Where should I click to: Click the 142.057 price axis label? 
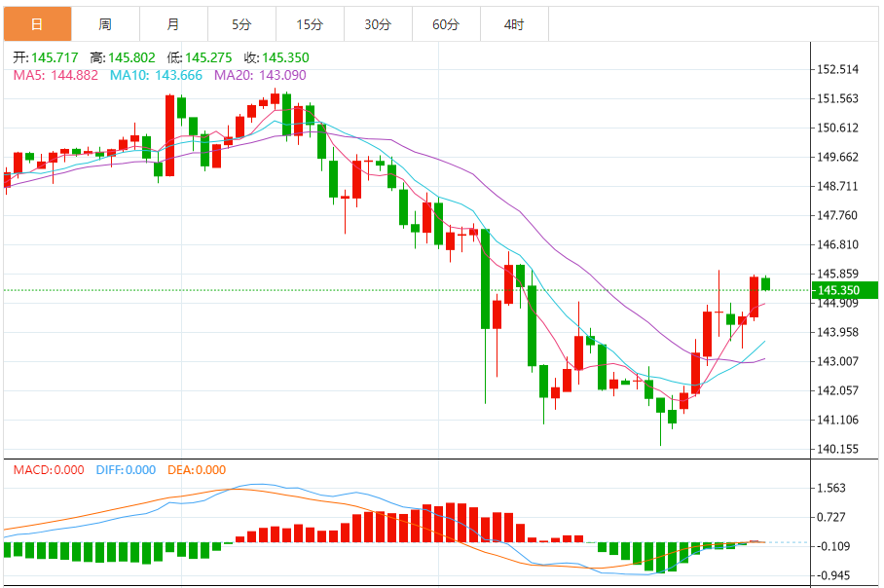[x=838, y=390]
